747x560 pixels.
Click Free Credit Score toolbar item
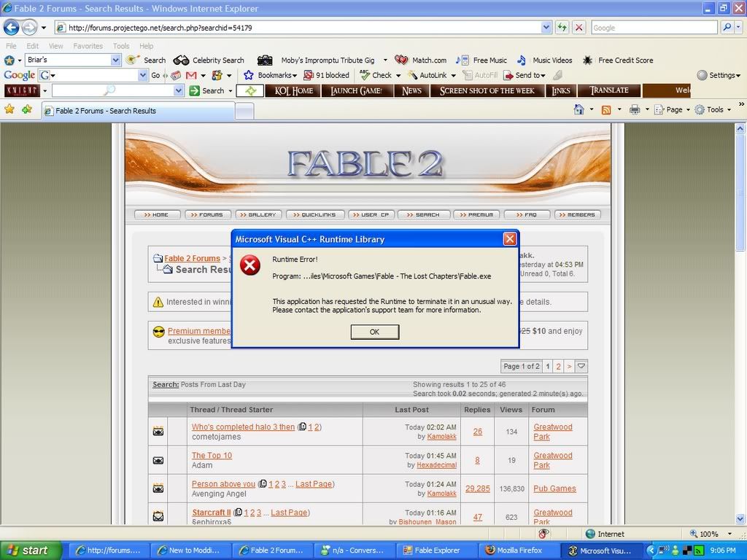tap(618, 61)
